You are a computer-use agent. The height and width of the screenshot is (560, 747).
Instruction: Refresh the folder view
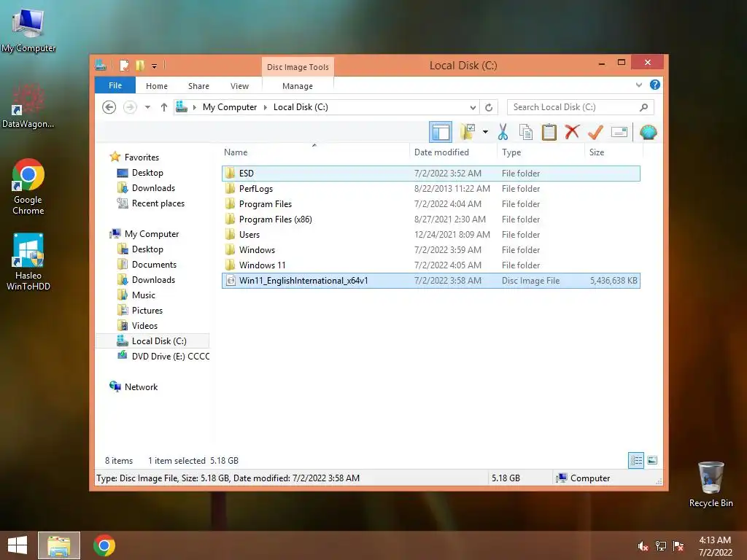[x=489, y=107]
